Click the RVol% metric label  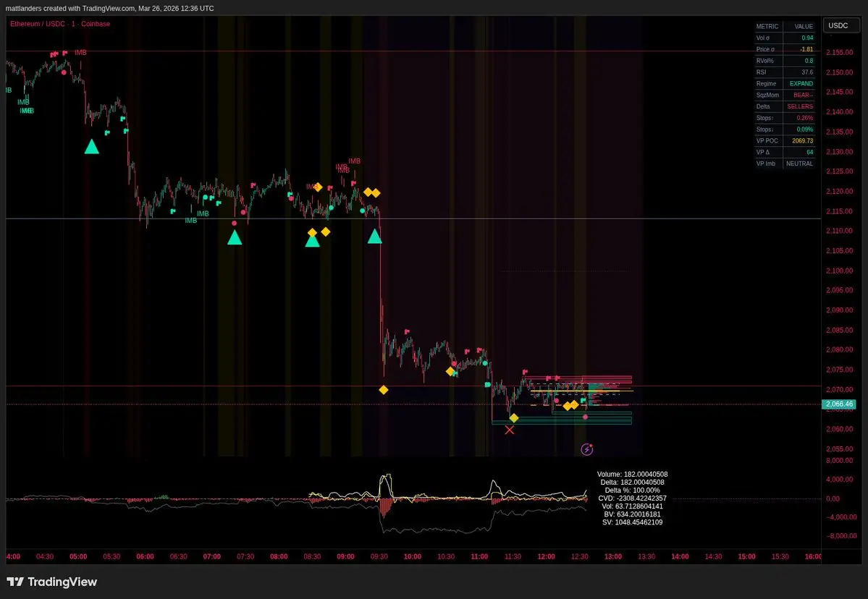(x=764, y=61)
